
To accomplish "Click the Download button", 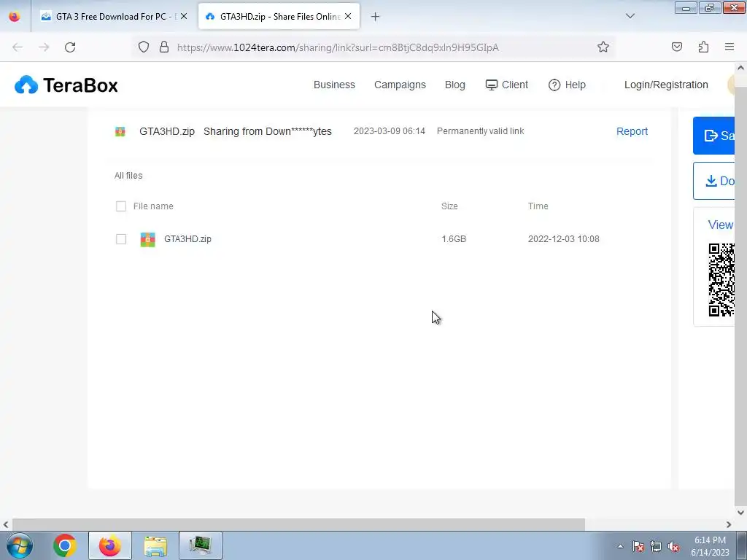I will click(x=713, y=181).
